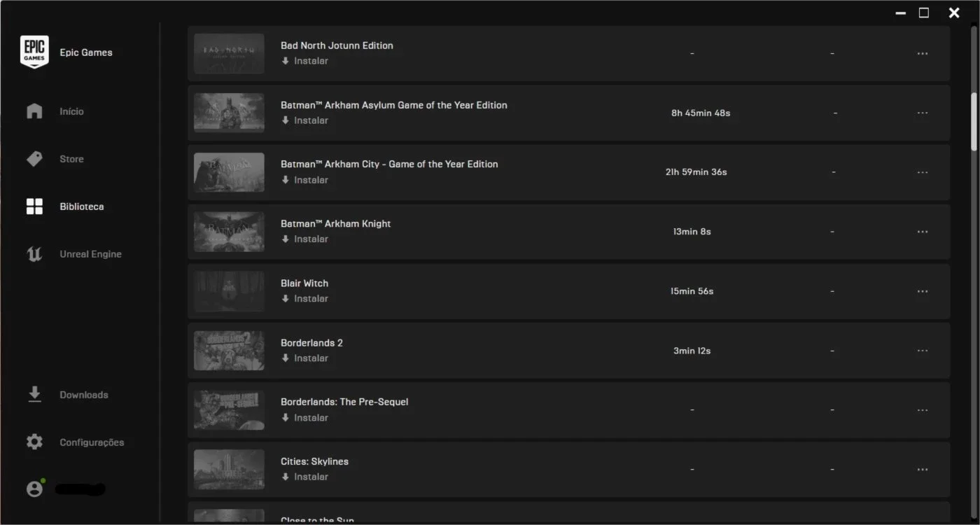Open options menu for Borderlands: The Pre-Sequel
The image size is (980, 525).
click(x=923, y=410)
